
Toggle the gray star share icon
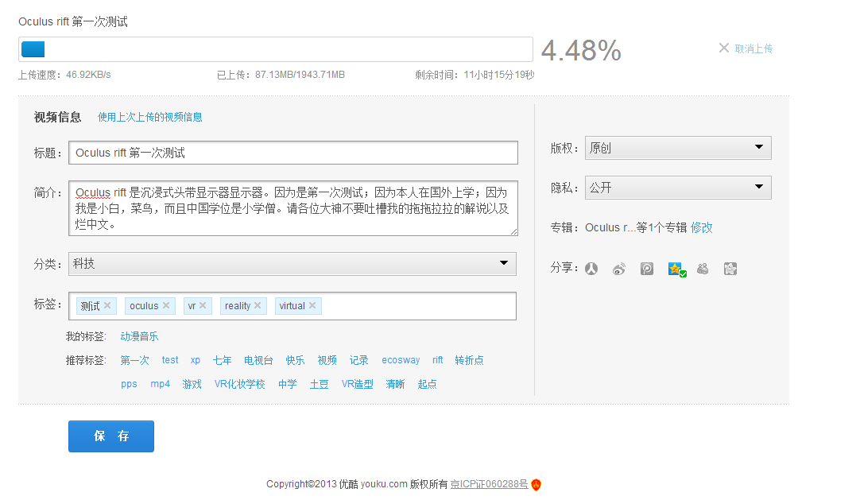pyautogui.click(x=730, y=269)
